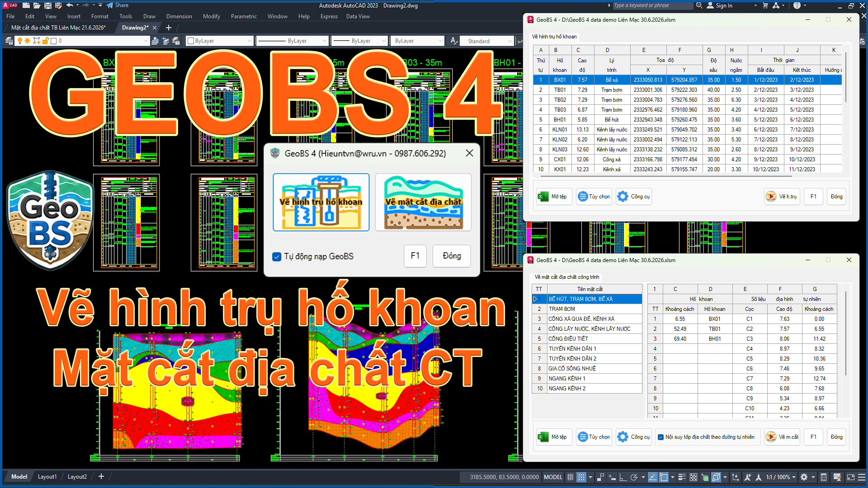Image resolution: width=868 pixels, height=488 pixels.
Task: Expand the Sign In dropdown arrow
Action: 755,5
